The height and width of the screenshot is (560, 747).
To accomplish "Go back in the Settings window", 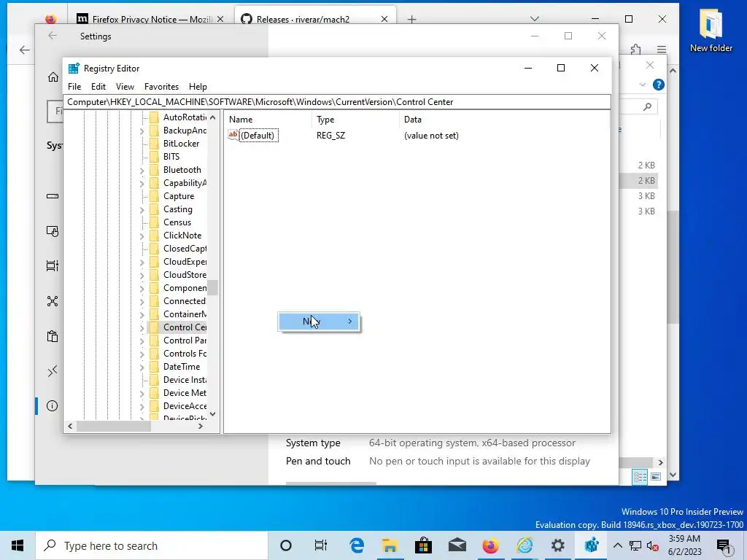I will pyautogui.click(x=53, y=36).
